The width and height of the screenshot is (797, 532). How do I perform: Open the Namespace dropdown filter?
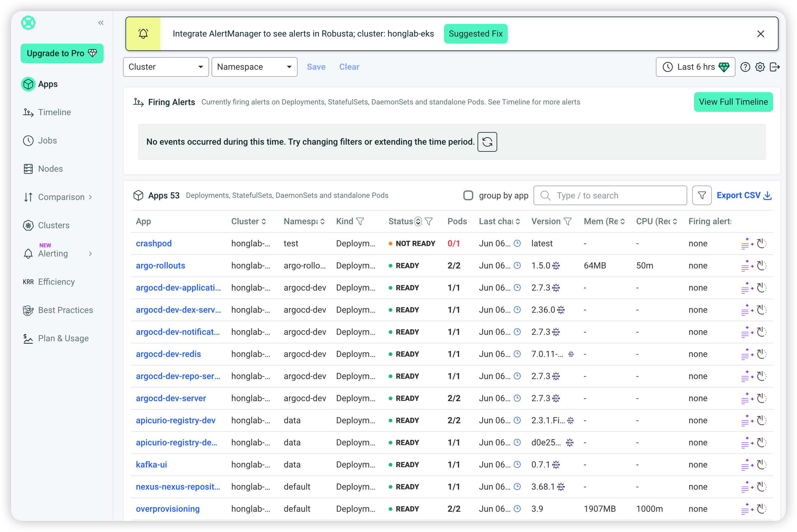254,67
